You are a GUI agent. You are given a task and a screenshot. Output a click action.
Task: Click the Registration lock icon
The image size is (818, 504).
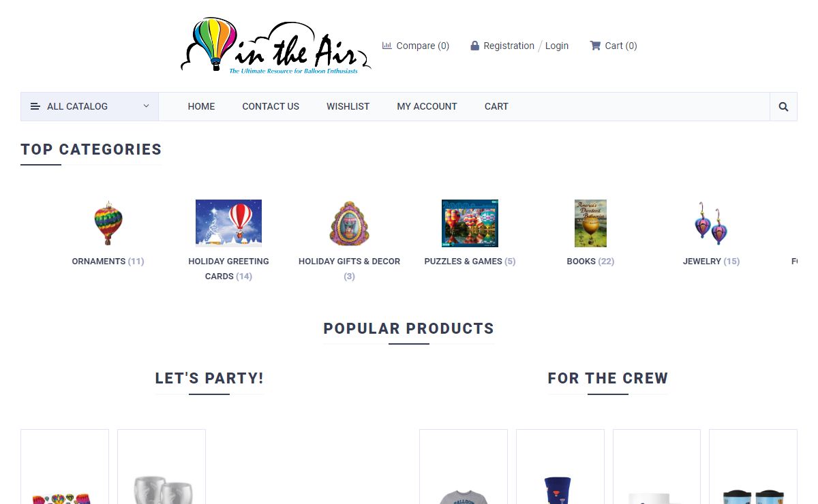coord(474,46)
